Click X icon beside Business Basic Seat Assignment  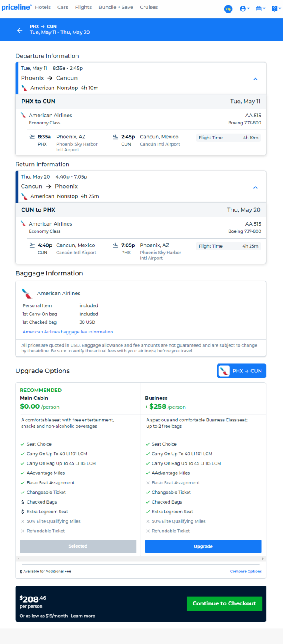pyautogui.click(x=147, y=483)
